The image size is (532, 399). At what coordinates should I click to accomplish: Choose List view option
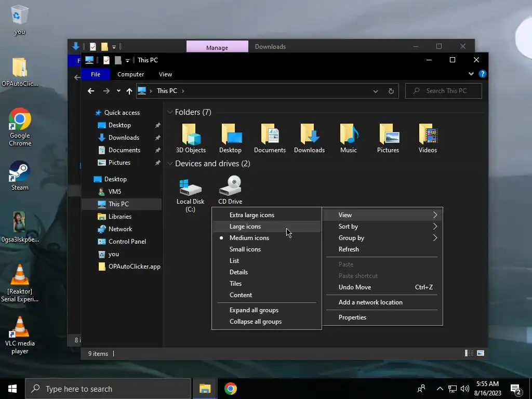coord(267,261)
